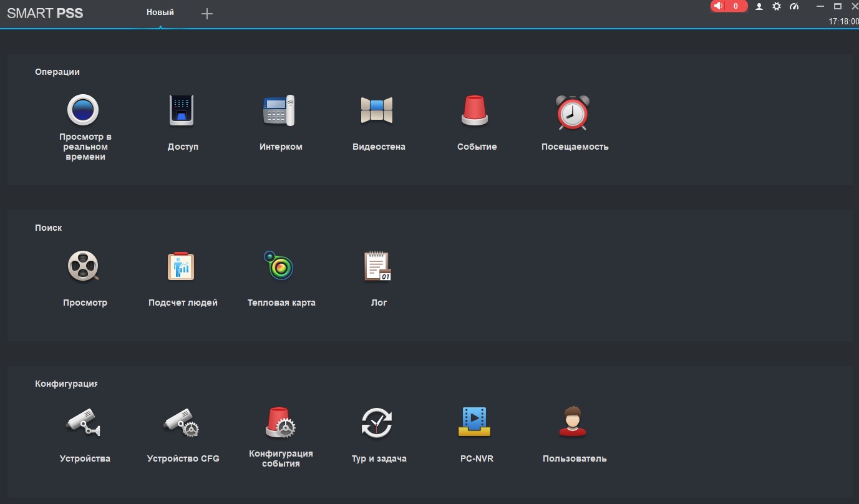Open the Лог log viewer
Viewport: 859px width, 504px height.
[377, 266]
